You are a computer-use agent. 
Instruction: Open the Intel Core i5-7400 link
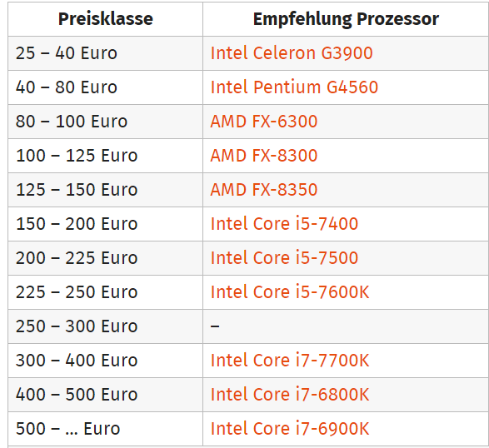(x=284, y=223)
